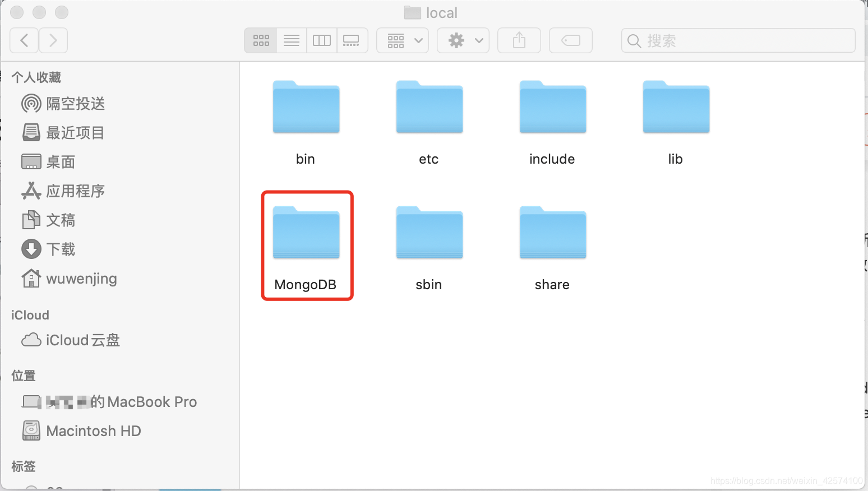Open 文稿 (Documents) in sidebar
The image size is (868, 491).
(48, 220)
